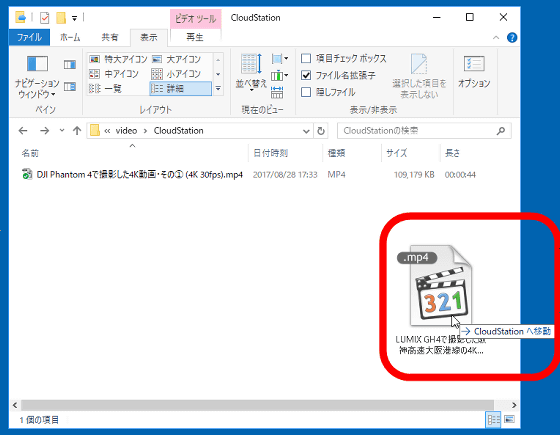
Task: Select 小アイコン layout
Action: pos(176,74)
